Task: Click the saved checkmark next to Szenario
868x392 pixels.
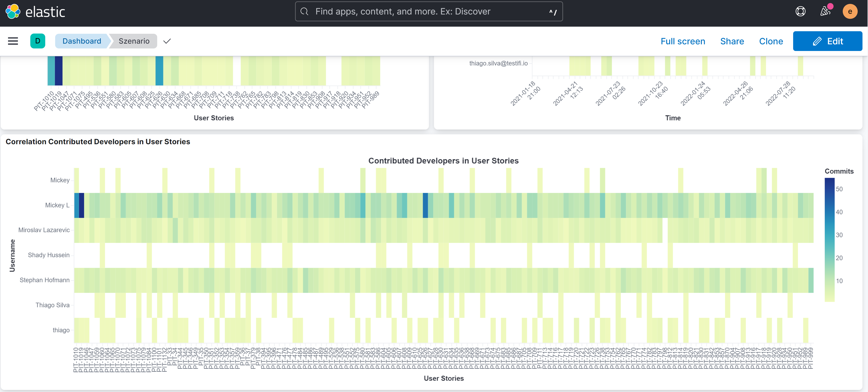Action: 167,41
